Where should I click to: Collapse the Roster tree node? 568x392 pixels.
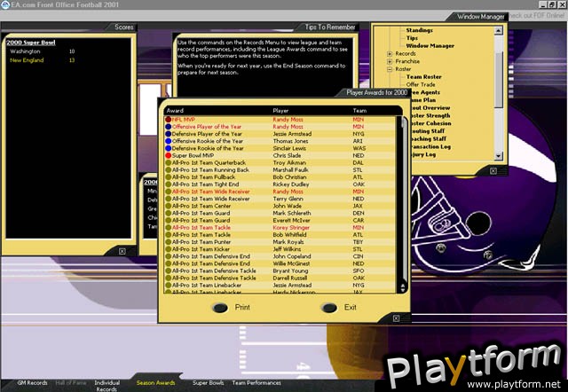tap(390, 69)
